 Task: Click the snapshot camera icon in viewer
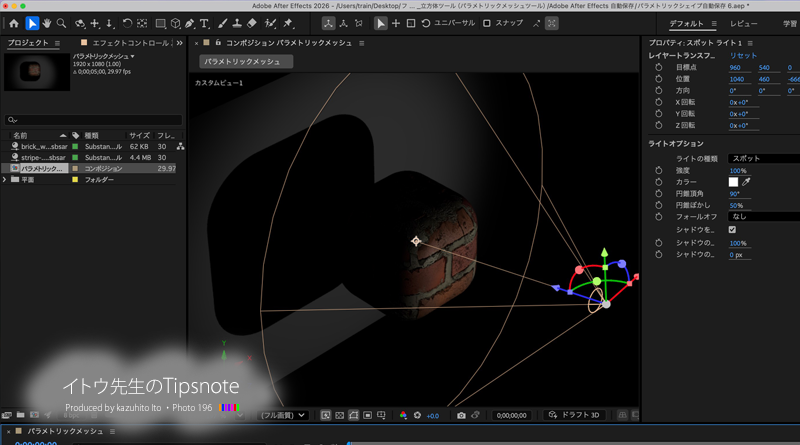pos(461,415)
